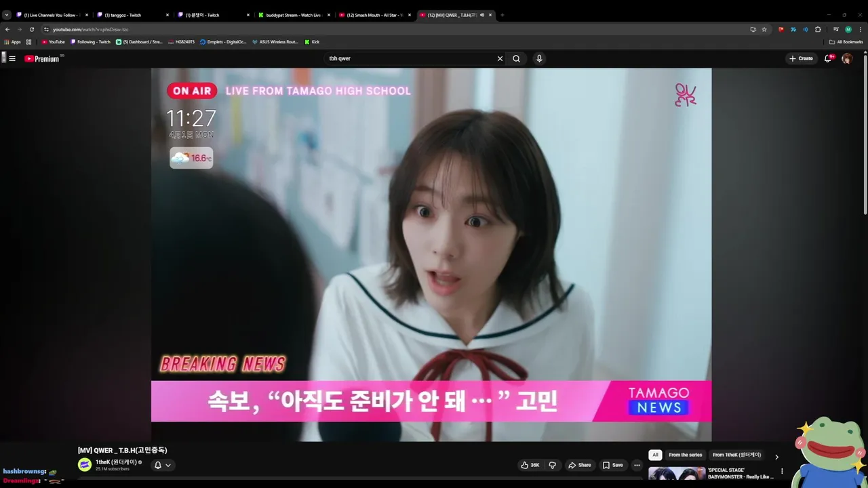Go forward with browser forward arrow
Screen dimensions: 868x488
(20, 30)
